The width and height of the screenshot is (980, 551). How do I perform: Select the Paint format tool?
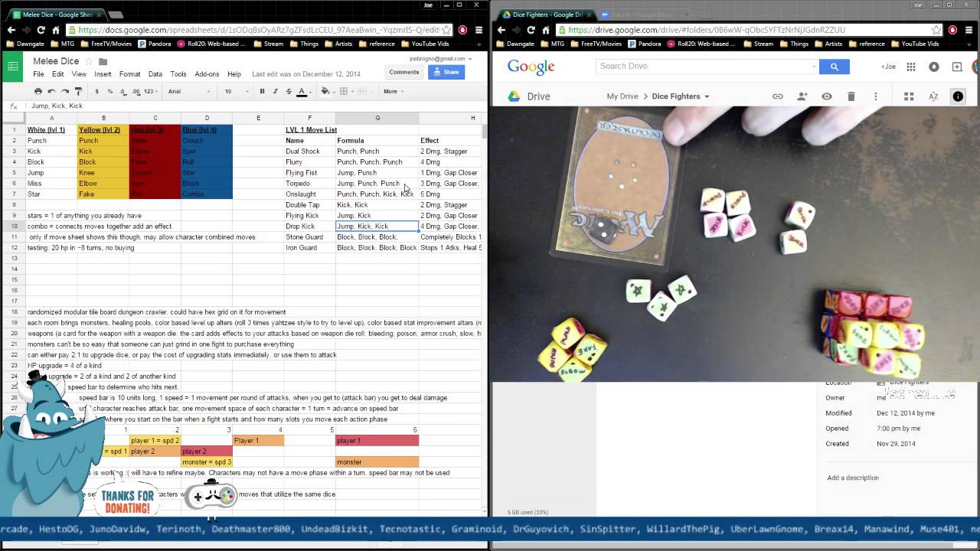tap(78, 91)
